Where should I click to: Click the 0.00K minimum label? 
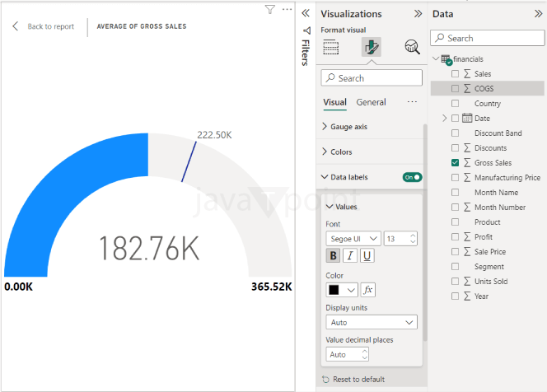[x=18, y=287]
